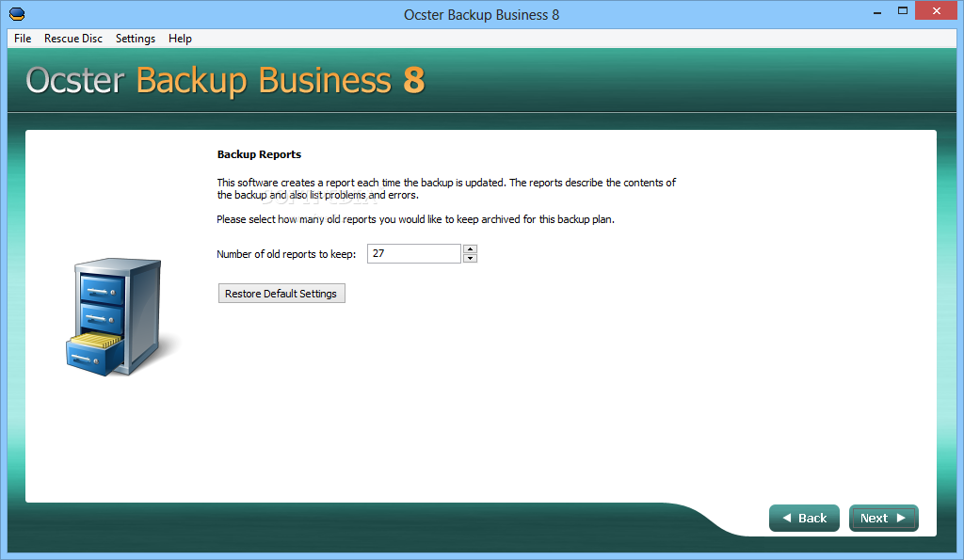
Task: Decrease reports count with down arrow
Action: pyautogui.click(x=471, y=258)
